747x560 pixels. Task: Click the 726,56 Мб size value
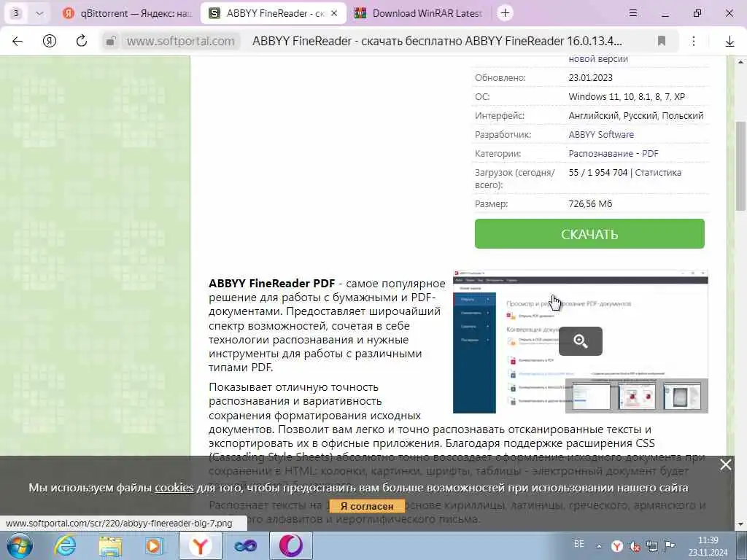[x=589, y=204]
